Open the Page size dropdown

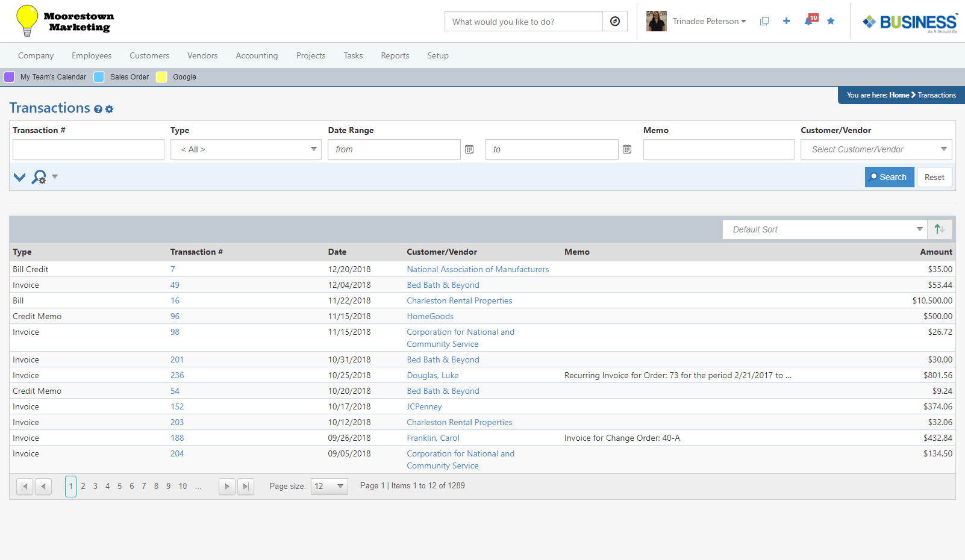[x=329, y=486]
